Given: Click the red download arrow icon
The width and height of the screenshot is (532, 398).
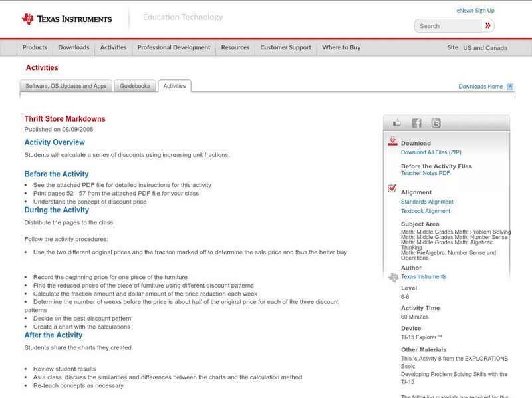Looking at the screenshot, I should 392,141.
